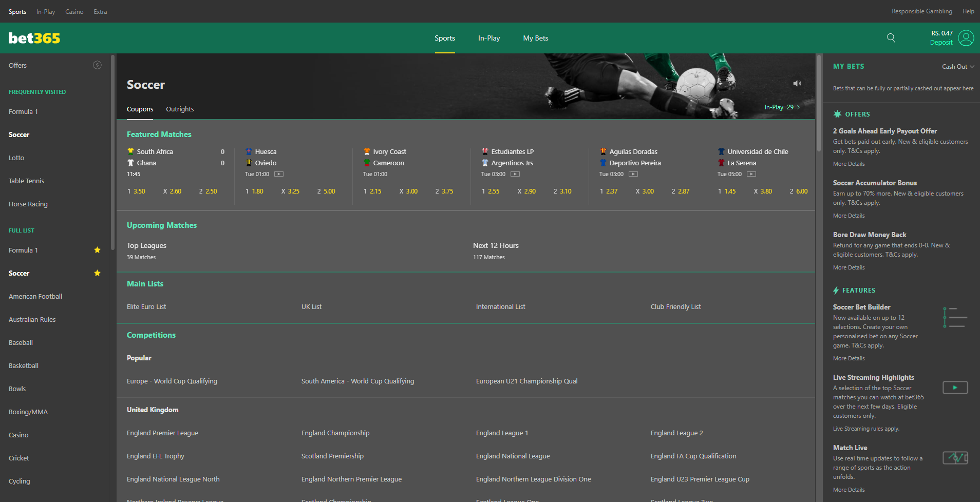Click live stream icon for Universidad de Chile match
The height and width of the screenshot is (502, 980).
click(751, 174)
